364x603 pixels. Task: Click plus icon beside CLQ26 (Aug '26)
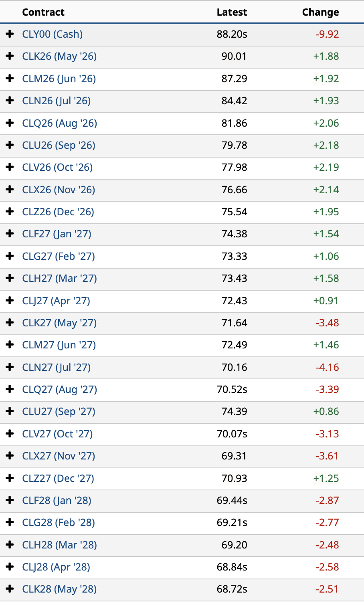click(10, 123)
